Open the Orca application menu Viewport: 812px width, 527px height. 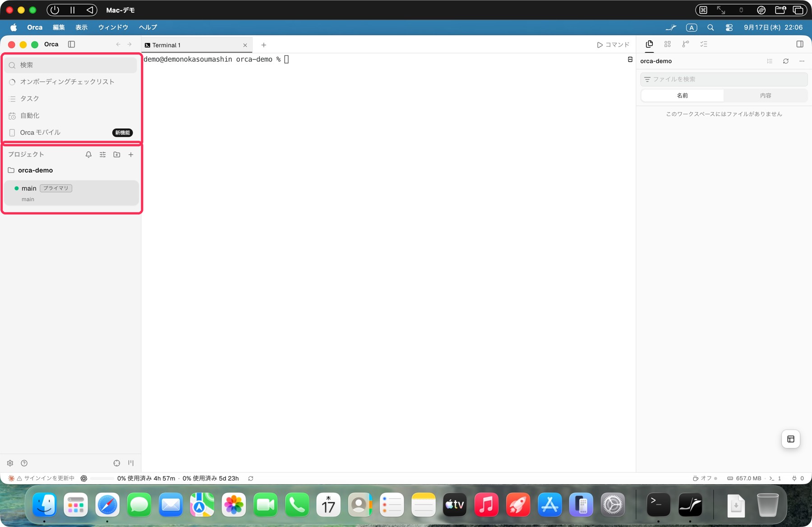pos(35,27)
